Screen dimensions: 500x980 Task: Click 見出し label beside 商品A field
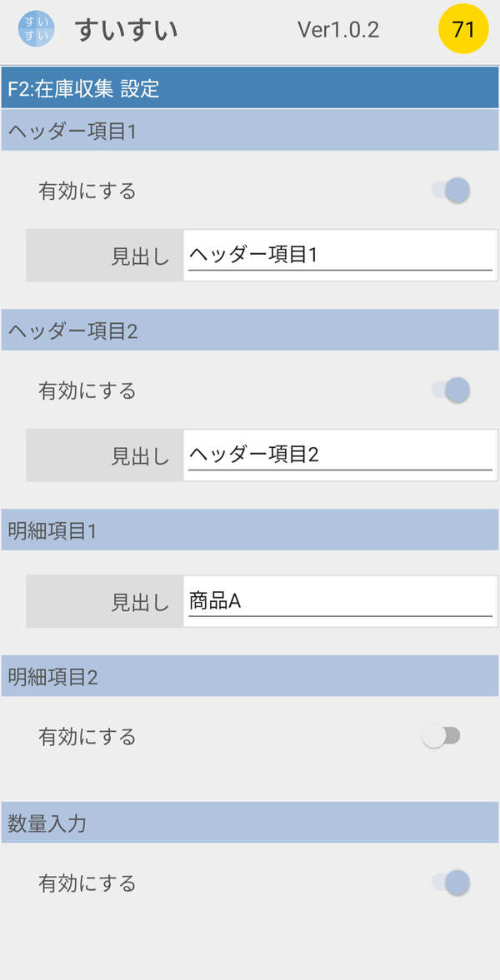tap(140, 602)
